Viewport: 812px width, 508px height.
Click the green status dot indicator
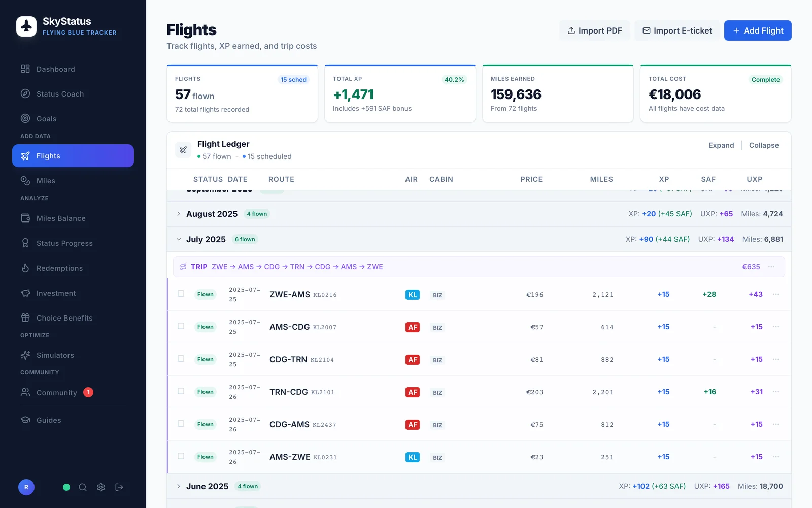pyautogui.click(x=66, y=487)
